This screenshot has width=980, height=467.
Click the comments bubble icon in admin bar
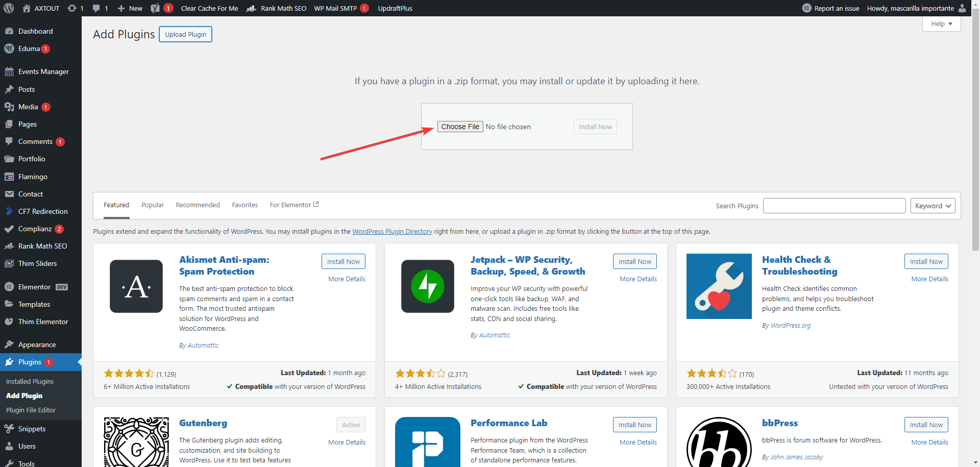(96, 8)
